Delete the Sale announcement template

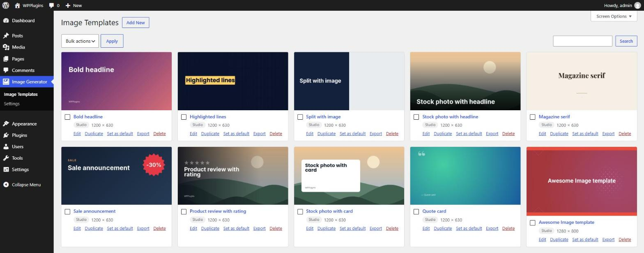pyautogui.click(x=159, y=229)
